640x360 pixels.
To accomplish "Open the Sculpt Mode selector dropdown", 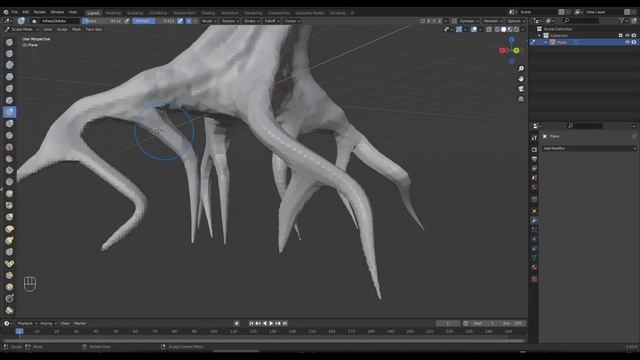I will tap(22, 29).
